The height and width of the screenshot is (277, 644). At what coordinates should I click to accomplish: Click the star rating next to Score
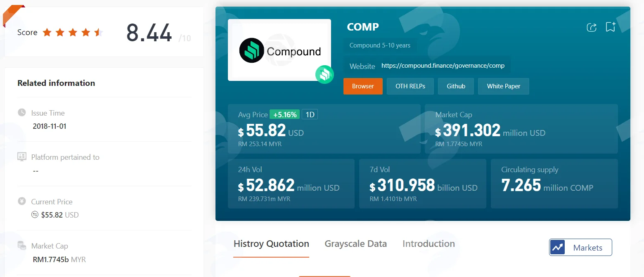73,32
